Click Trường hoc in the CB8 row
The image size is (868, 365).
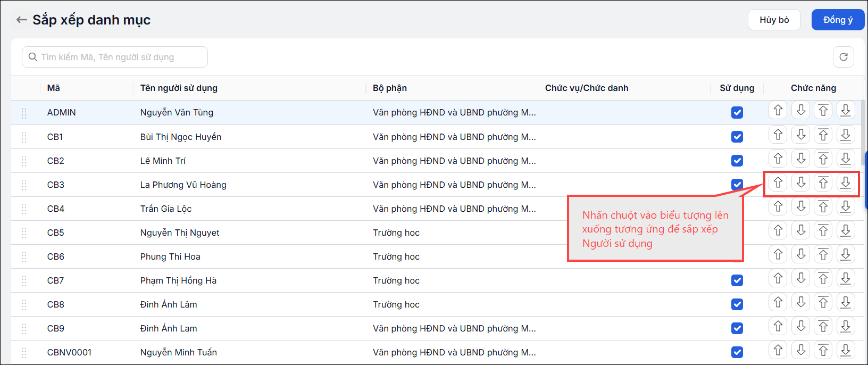396,304
